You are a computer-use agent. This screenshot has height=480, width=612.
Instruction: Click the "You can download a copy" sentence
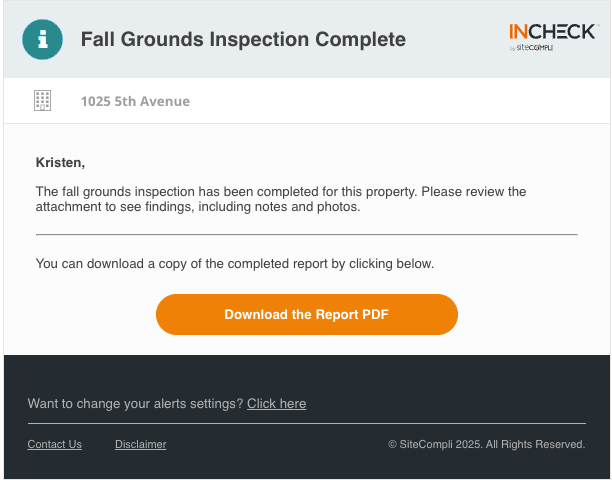[x=235, y=264]
